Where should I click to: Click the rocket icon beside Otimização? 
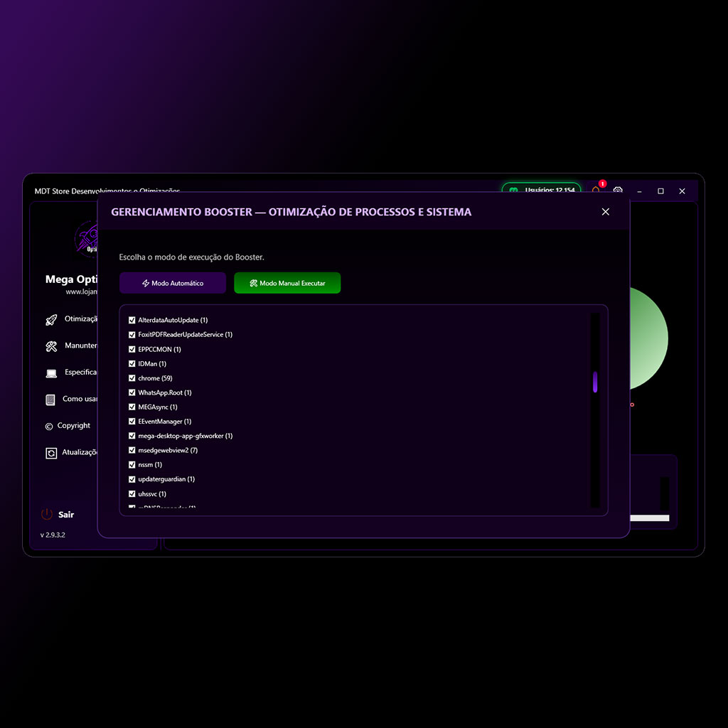coord(51,320)
